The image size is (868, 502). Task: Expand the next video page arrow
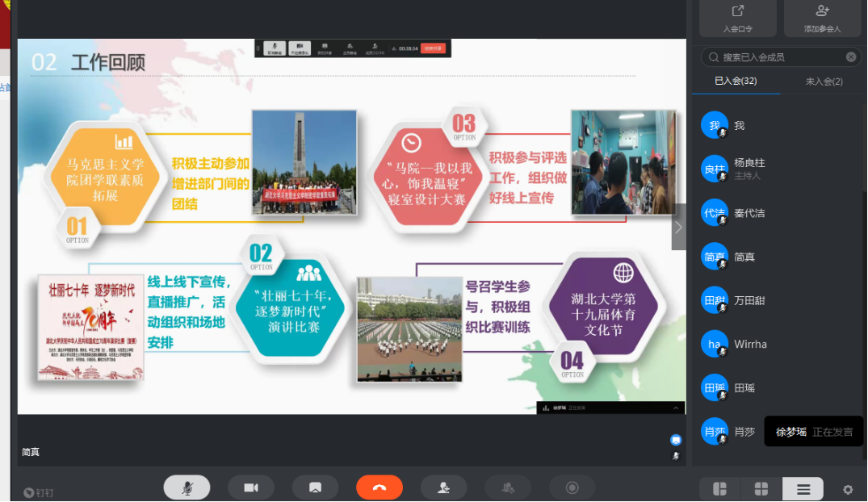678,227
